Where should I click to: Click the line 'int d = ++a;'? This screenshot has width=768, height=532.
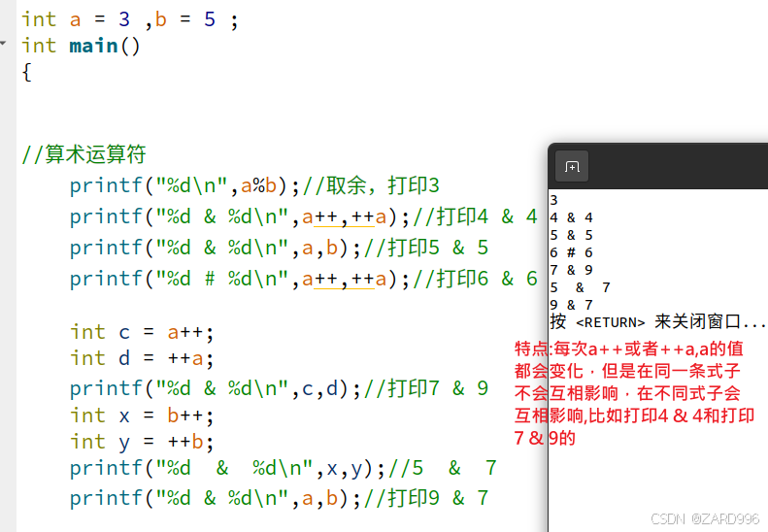(x=142, y=358)
